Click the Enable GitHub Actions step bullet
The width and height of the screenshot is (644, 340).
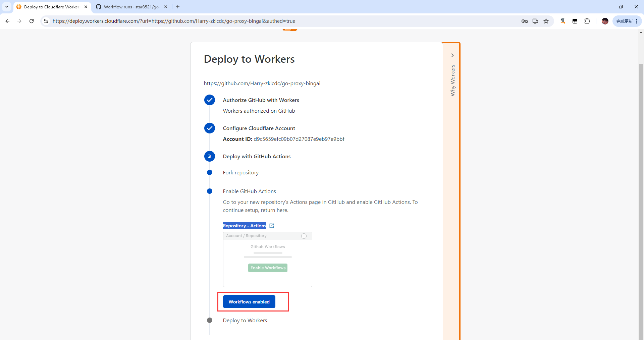[210, 191]
